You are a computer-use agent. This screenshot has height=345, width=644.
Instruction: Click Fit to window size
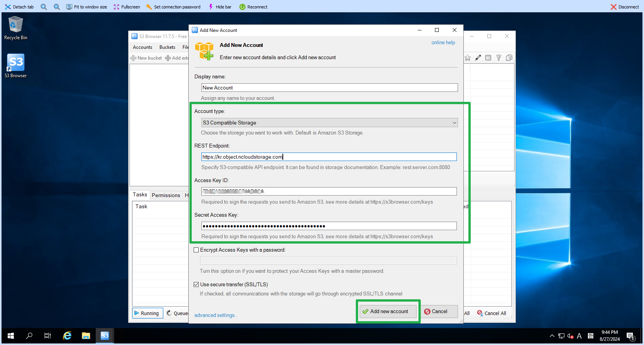[86, 7]
